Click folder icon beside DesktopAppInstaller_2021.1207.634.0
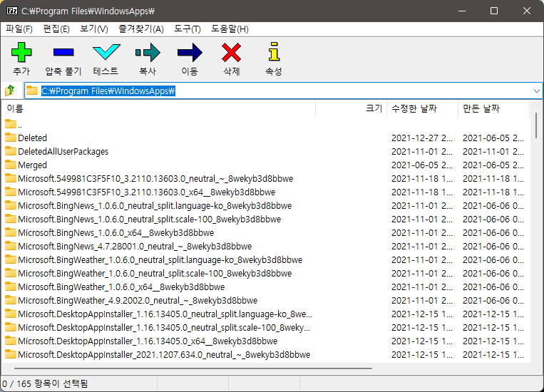The image size is (544, 392). coord(11,354)
